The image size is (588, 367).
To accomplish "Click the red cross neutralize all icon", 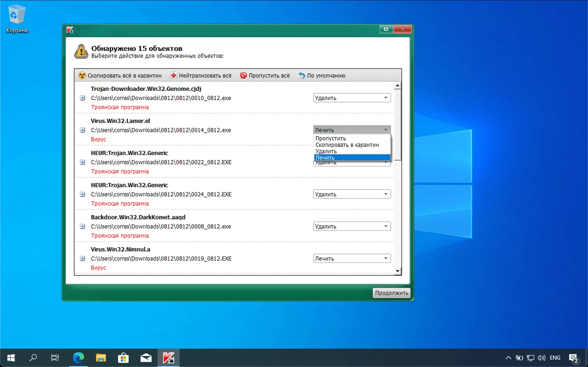I will (174, 75).
